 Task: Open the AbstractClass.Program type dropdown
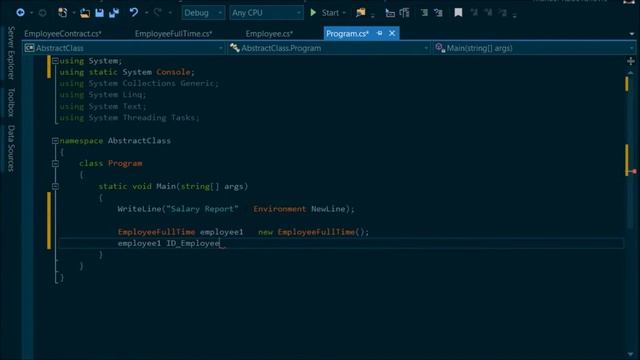[x=329, y=48]
